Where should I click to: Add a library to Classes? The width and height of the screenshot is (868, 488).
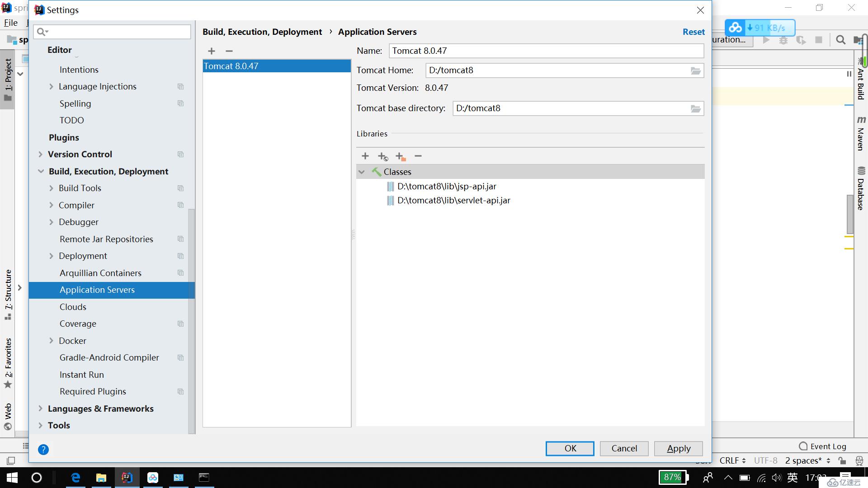pyautogui.click(x=365, y=156)
